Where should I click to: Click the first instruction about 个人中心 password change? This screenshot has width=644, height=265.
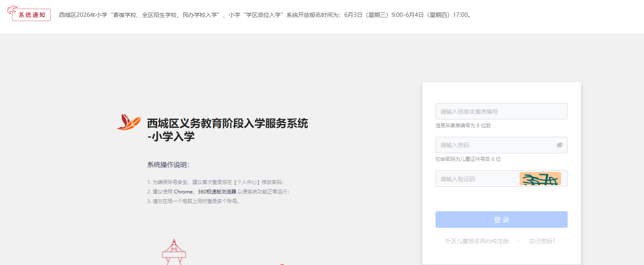[x=216, y=182]
